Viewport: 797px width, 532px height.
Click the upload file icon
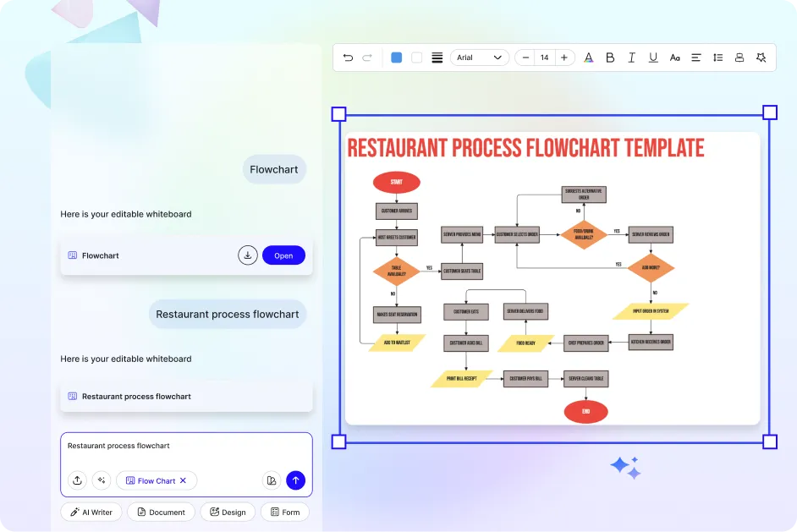click(x=77, y=480)
